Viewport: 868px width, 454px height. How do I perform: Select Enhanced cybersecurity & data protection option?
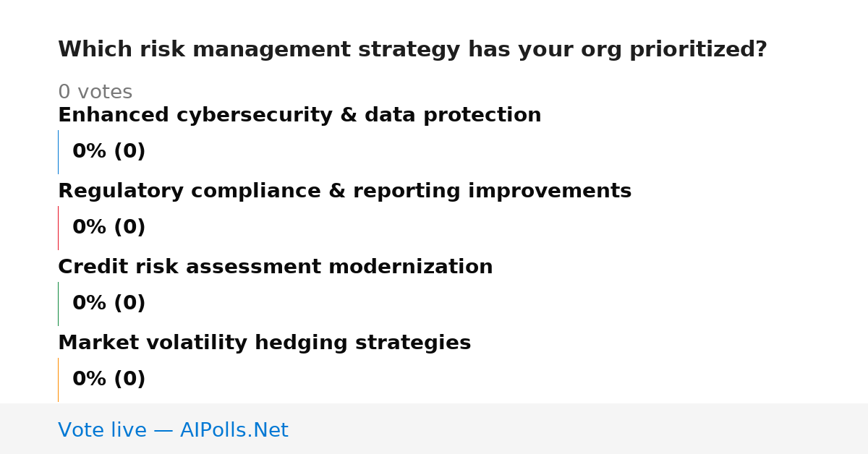[299, 115]
